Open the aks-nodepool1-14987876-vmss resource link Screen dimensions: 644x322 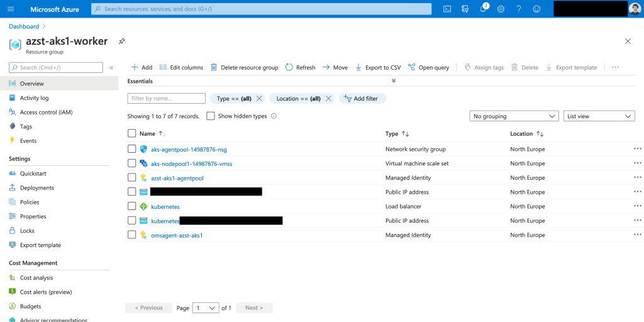(x=191, y=164)
